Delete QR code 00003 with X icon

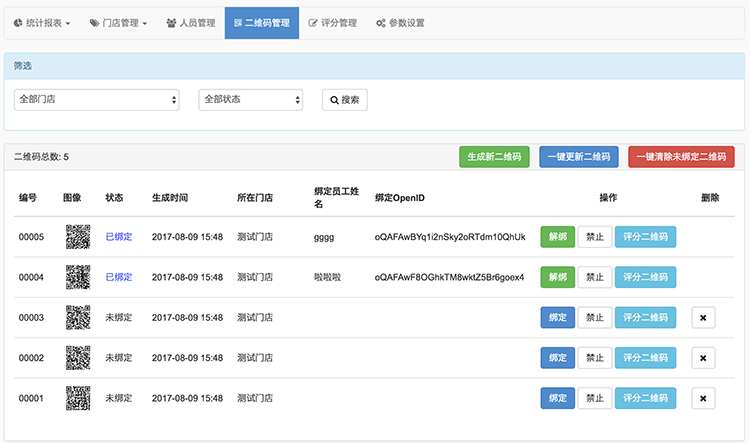pyautogui.click(x=703, y=318)
